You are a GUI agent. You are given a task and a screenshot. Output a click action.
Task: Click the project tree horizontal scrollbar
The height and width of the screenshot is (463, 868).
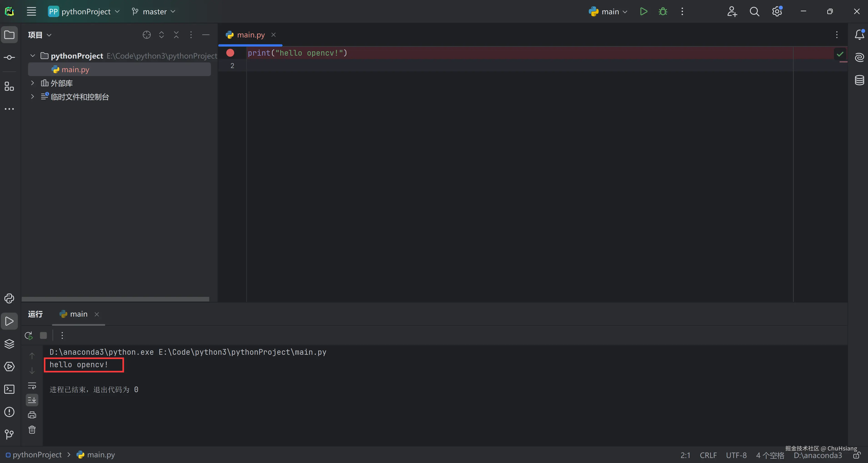(115, 299)
